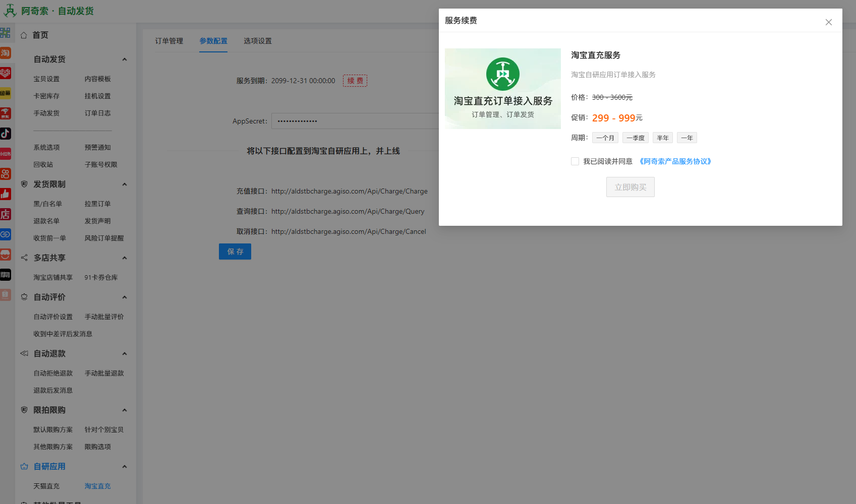Switch to the 选项设置 tab

pos(258,41)
